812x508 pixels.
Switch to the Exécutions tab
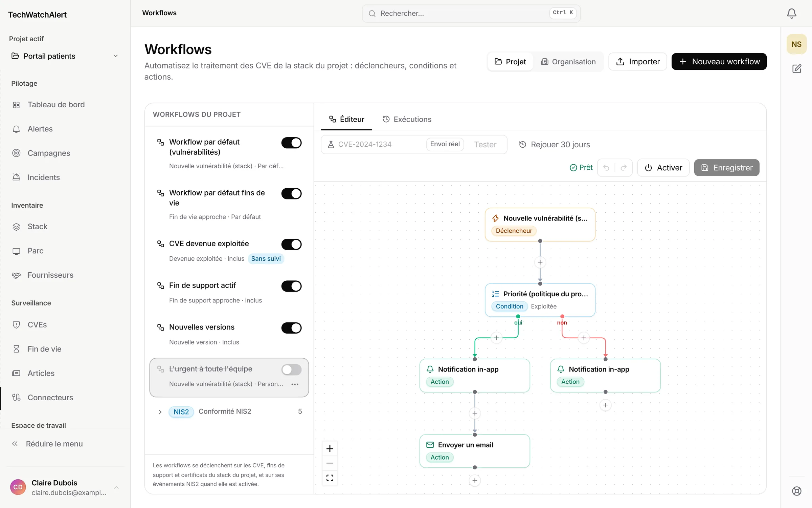[x=407, y=119]
